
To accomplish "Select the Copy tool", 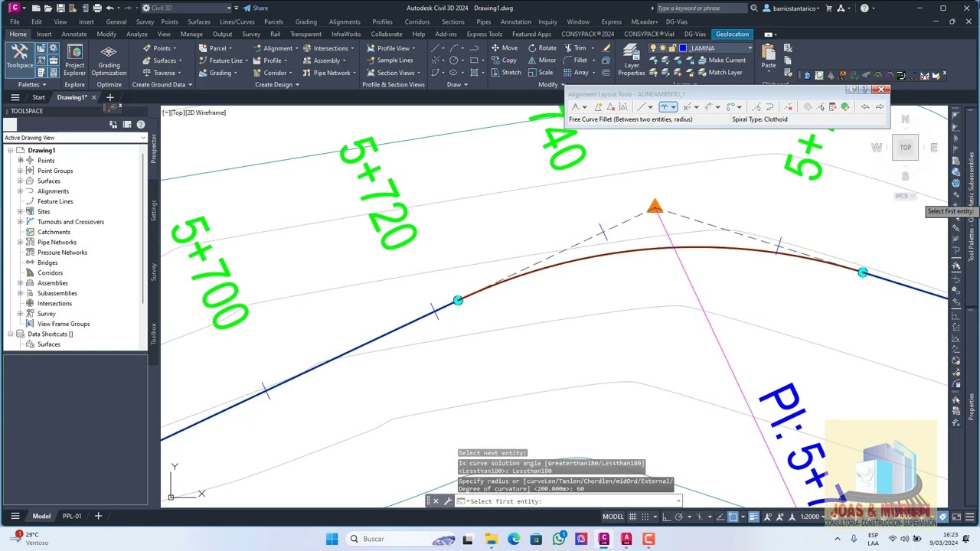I will click(x=505, y=60).
